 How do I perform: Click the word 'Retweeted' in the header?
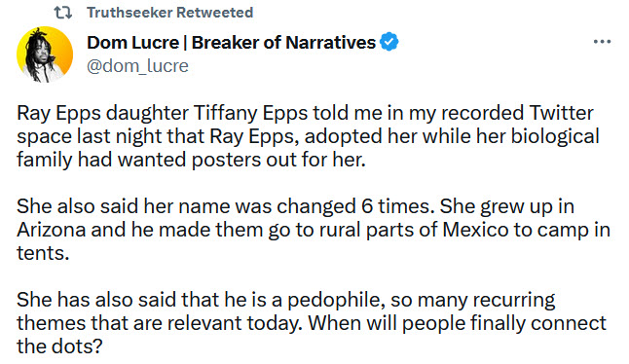point(214,13)
